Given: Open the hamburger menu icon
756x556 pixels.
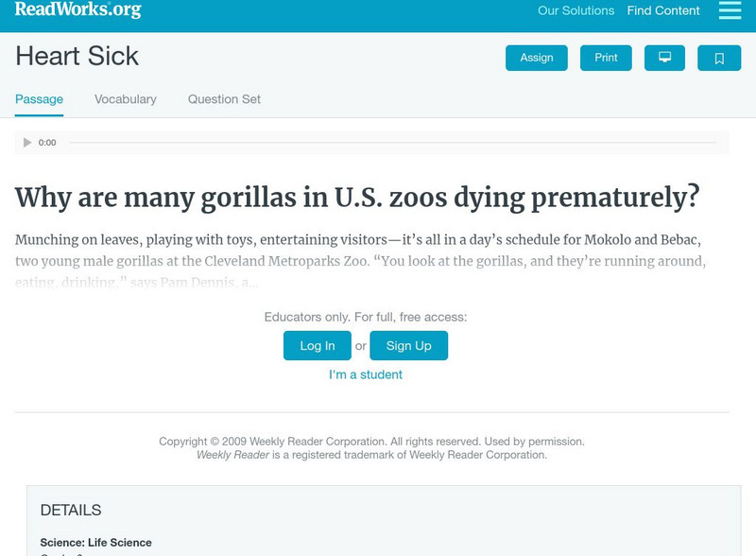Looking at the screenshot, I should [730, 10].
